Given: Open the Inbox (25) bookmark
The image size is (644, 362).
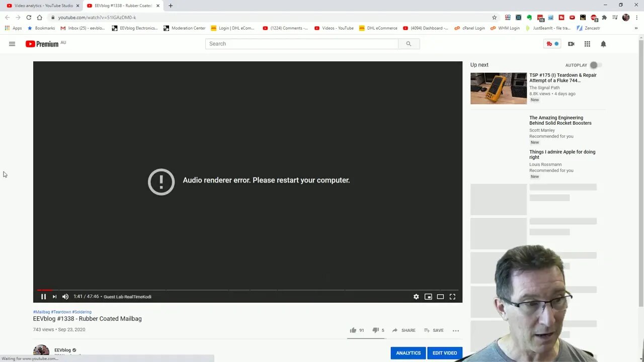Looking at the screenshot, I should (x=83, y=28).
